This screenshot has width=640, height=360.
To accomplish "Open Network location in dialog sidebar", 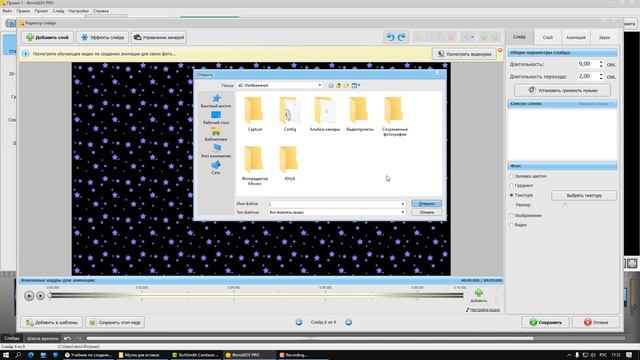I will pyautogui.click(x=216, y=168).
